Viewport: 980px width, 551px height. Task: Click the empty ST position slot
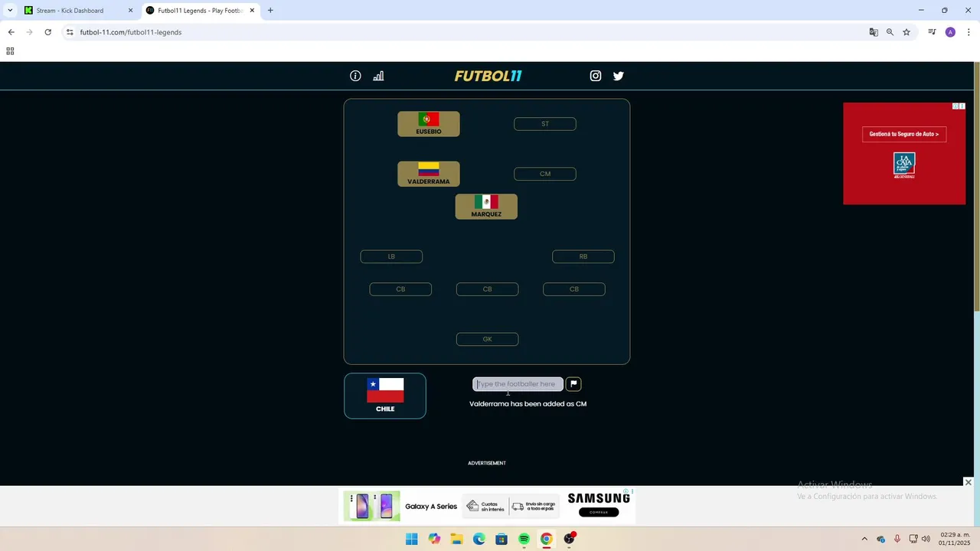pyautogui.click(x=545, y=124)
